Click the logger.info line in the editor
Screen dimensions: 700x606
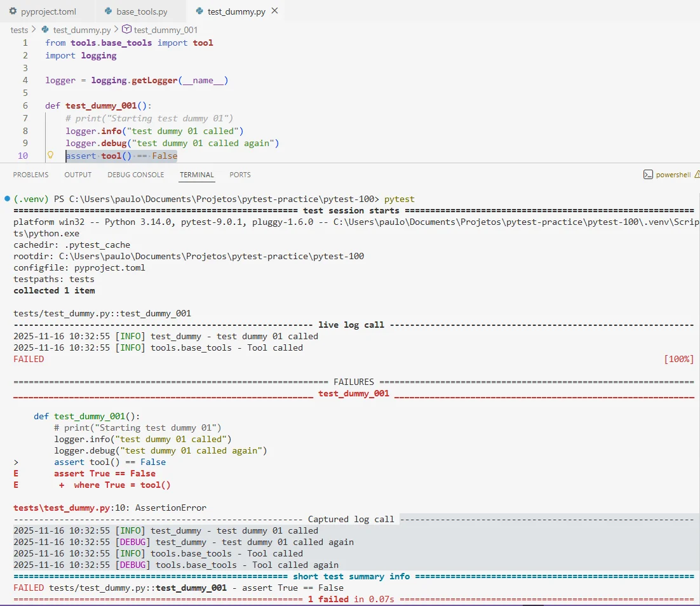[x=154, y=131]
